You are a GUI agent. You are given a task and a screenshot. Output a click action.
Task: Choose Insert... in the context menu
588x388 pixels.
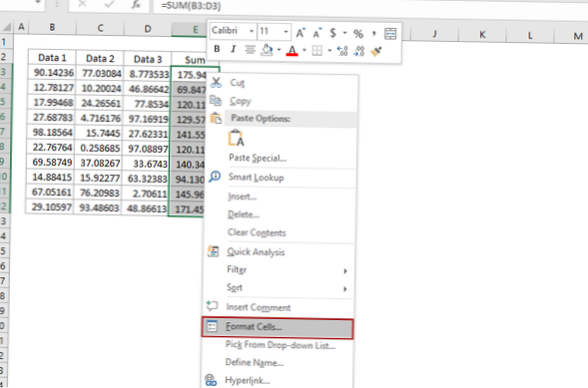[x=280, y=196]
